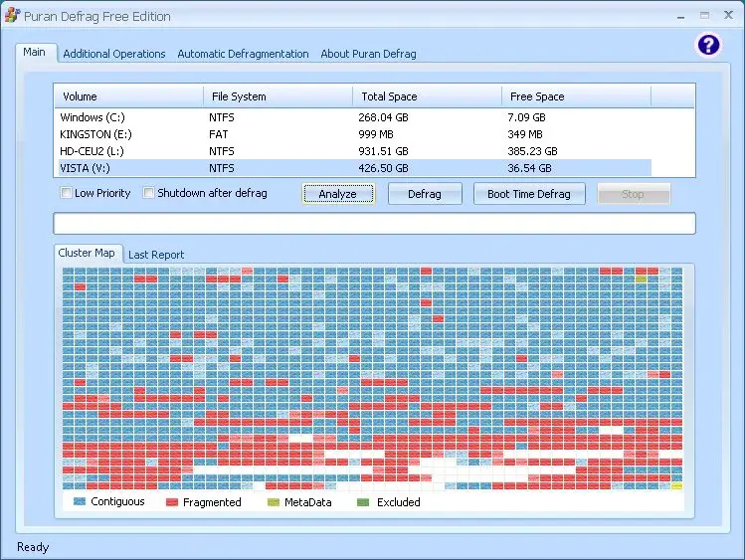This screenshot has height=560, width=745.
Task: Click the 999 MB total space cell
Action: pos(376,134)
